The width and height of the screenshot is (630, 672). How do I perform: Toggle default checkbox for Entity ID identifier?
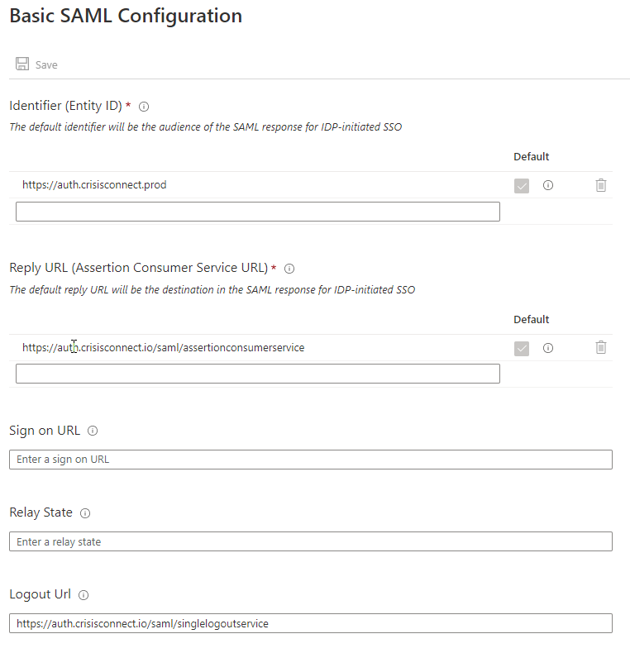point(522,186)
